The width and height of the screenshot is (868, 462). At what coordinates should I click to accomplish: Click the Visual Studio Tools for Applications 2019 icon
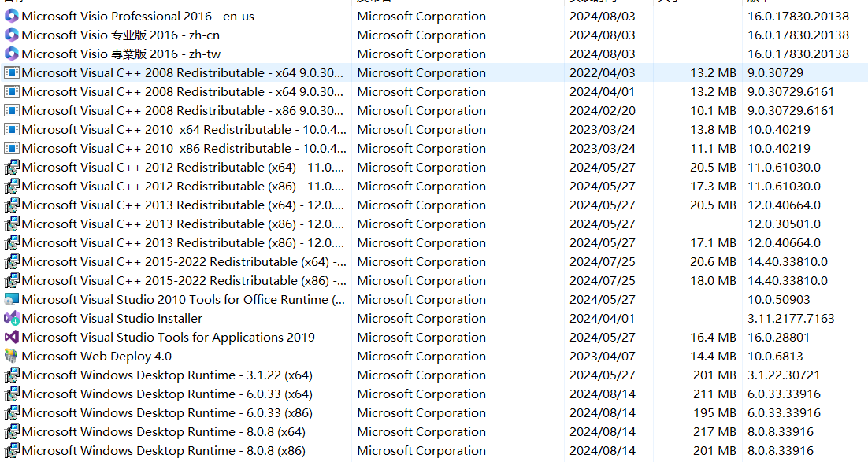[12, 337]
